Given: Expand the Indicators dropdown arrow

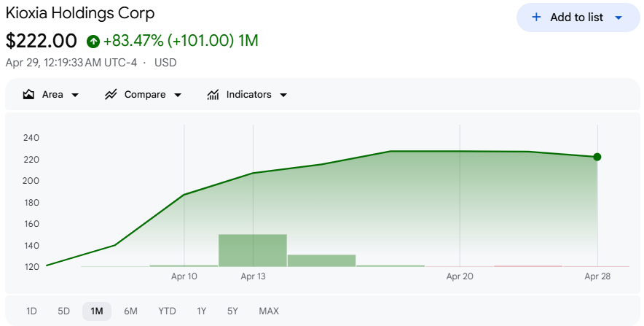Looking at the screenshot, I should click(x=283, y=96).
